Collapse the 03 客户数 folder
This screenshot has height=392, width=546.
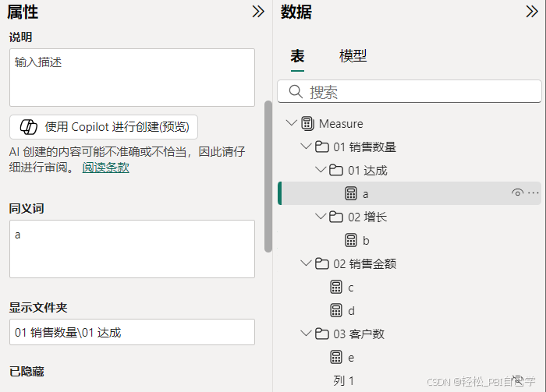306,334
